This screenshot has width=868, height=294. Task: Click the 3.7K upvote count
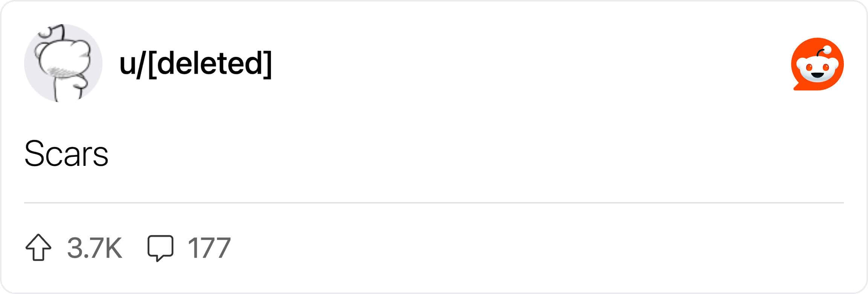[95, 248]
